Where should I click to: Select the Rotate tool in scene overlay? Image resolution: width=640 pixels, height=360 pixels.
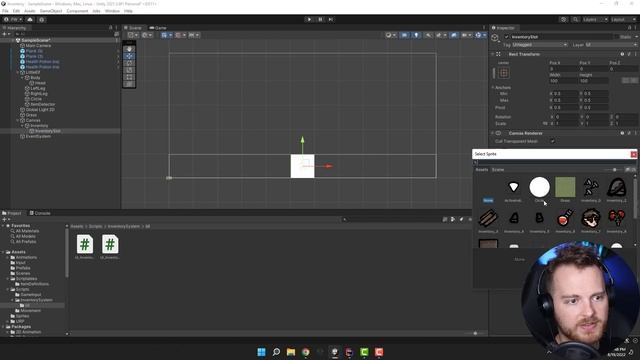[129, 63]
